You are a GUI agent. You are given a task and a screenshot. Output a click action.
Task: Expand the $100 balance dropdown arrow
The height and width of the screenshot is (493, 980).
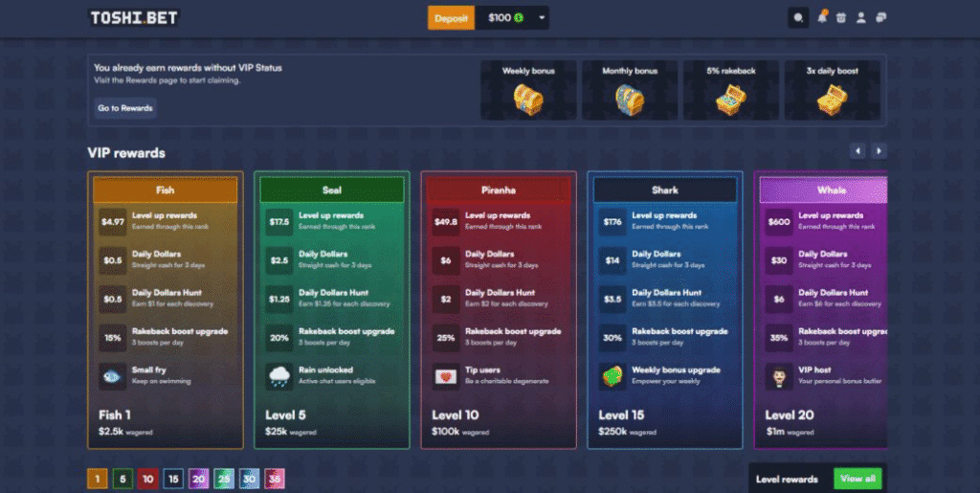click(x=542, y=18)
